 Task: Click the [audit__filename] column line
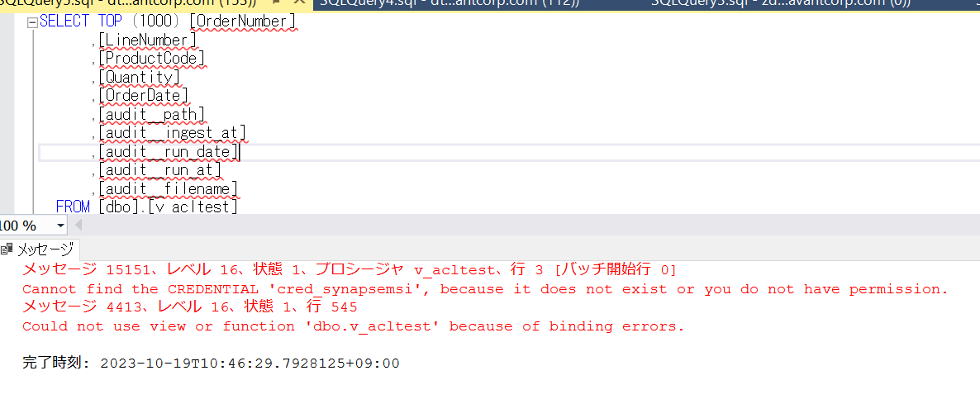click(169, 188)
